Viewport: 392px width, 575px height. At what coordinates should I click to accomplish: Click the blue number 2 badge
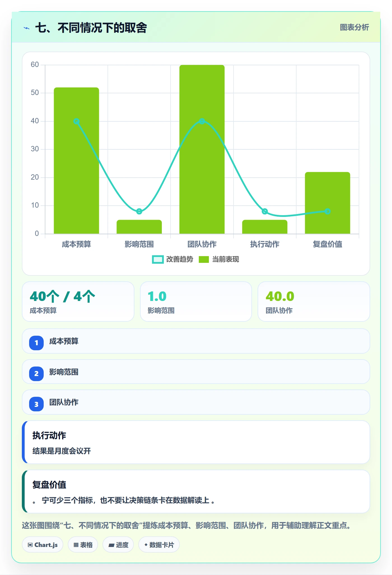(36, 374)
